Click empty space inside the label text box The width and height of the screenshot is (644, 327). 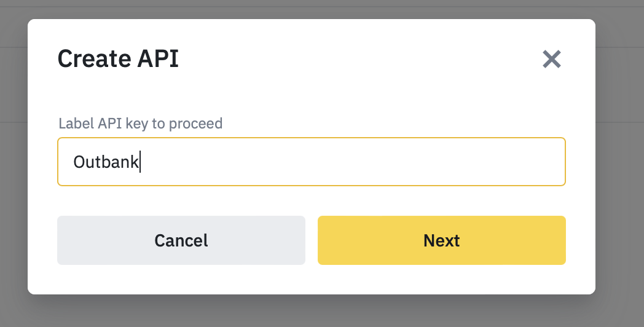349,162
